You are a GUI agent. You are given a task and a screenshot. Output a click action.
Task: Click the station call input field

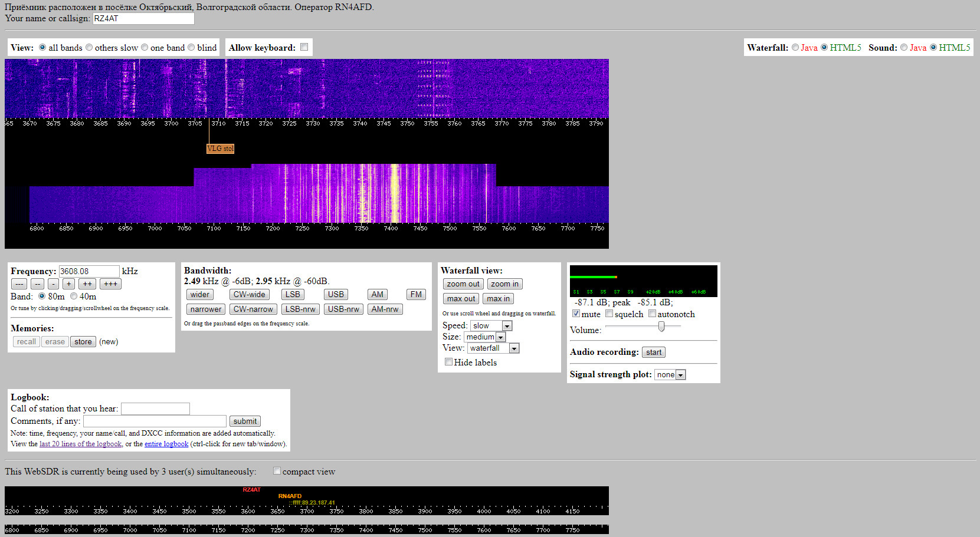(156, 408)
